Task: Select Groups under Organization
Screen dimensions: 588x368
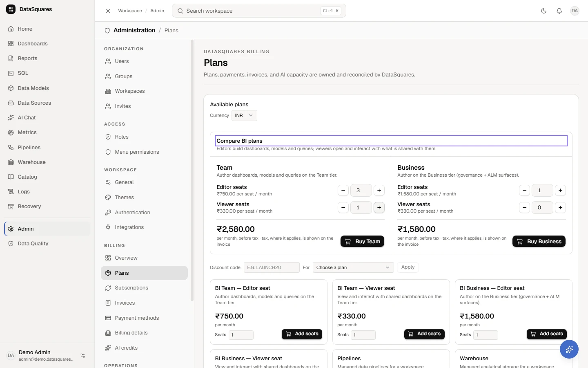Action: [144, 76]
